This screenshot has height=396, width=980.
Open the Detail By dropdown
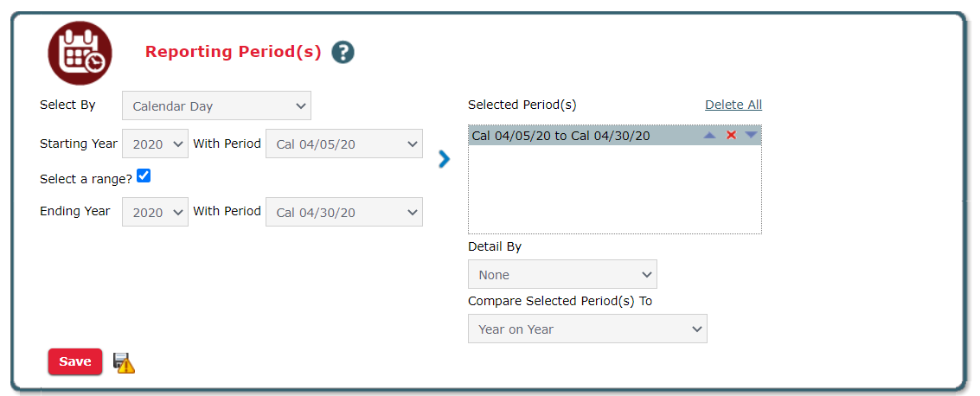click(562, 274)
